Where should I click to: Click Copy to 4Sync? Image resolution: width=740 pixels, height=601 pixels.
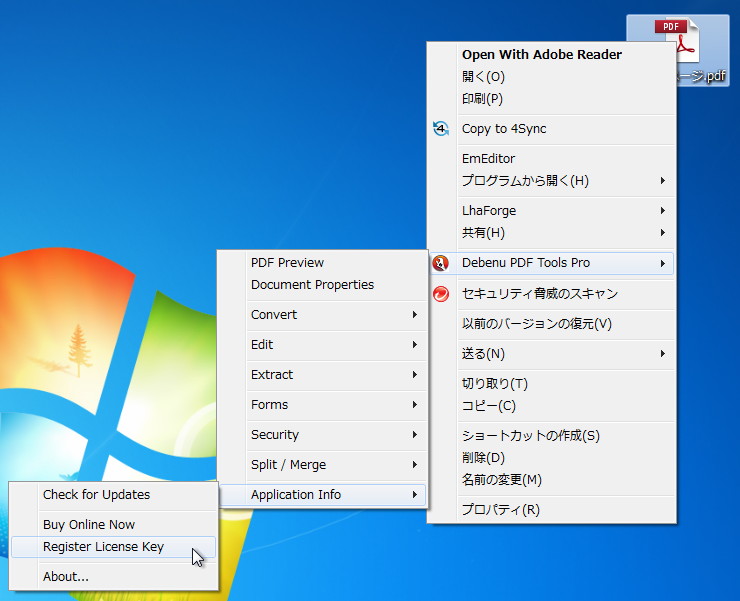tap(551, 128)
